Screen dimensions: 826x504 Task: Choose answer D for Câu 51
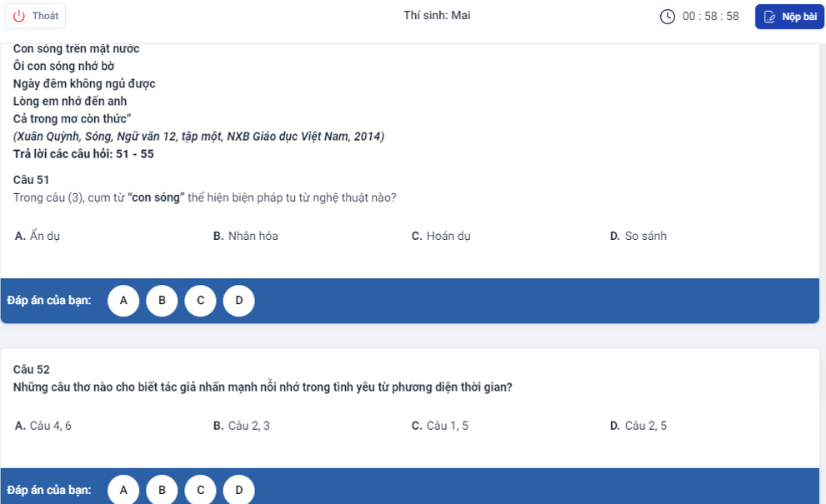(x=238, y=300)
